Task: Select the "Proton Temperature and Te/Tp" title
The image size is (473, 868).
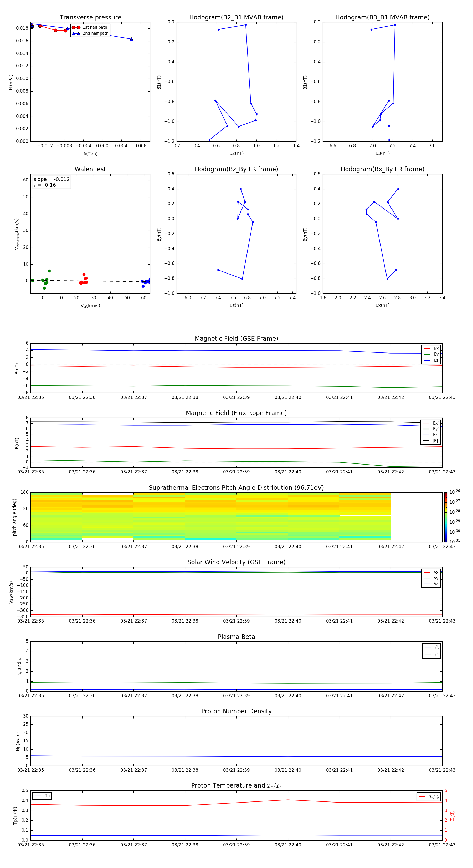Action: click(236, 786)
